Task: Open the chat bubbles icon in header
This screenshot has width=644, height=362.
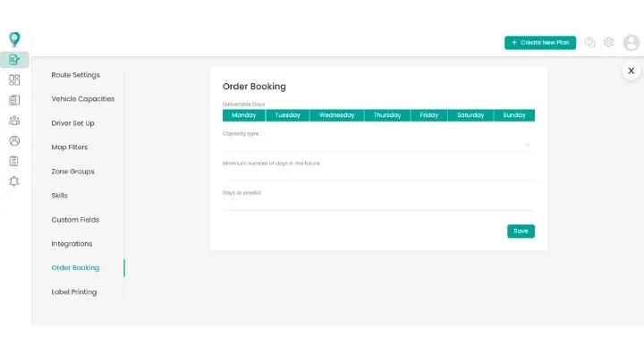Action: tap(589, 42)
